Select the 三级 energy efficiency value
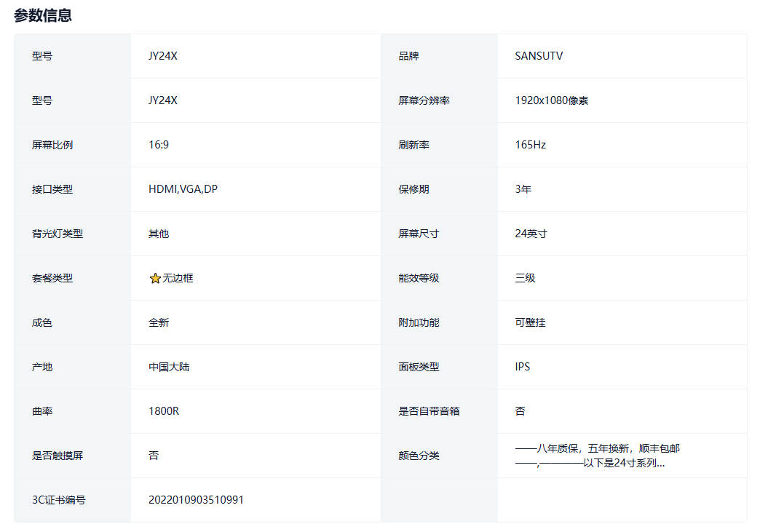The image size is (760, 532). pos(525,278)
